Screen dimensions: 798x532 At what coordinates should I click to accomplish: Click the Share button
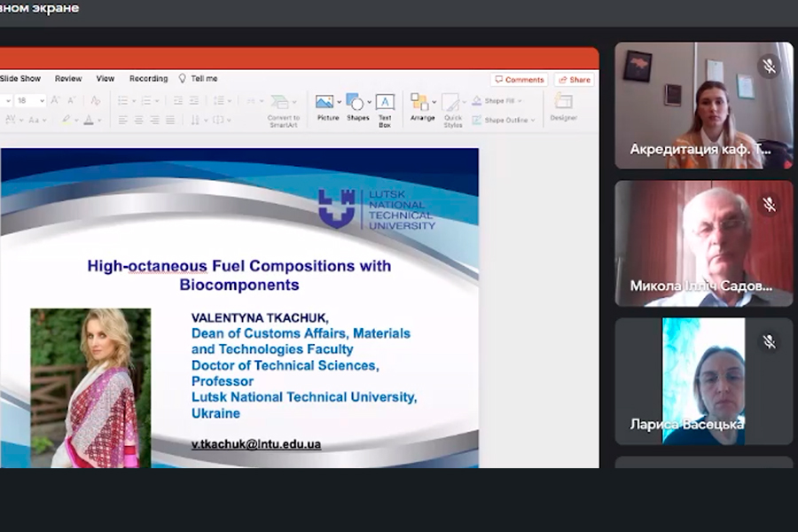coord(575,80)
